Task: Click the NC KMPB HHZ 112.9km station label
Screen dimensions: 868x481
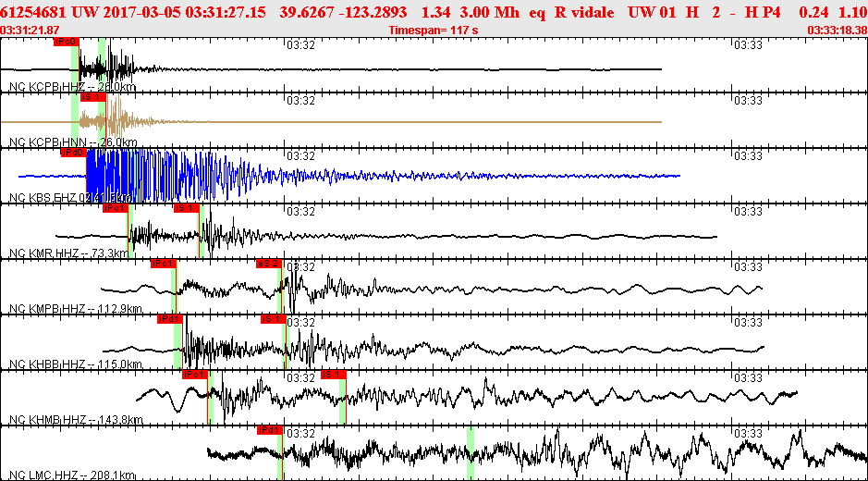Action: click(x=77, y=309)
